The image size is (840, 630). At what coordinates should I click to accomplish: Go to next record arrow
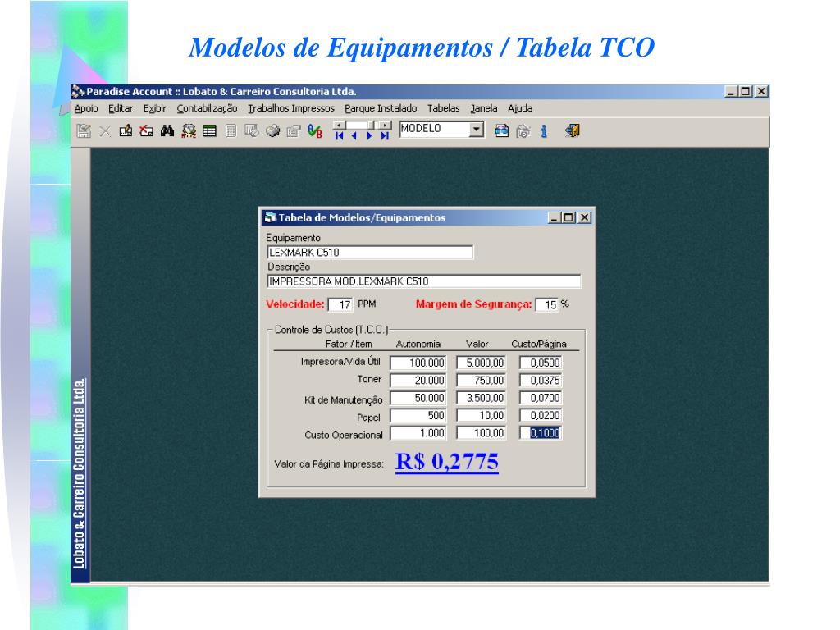[370, 136]
